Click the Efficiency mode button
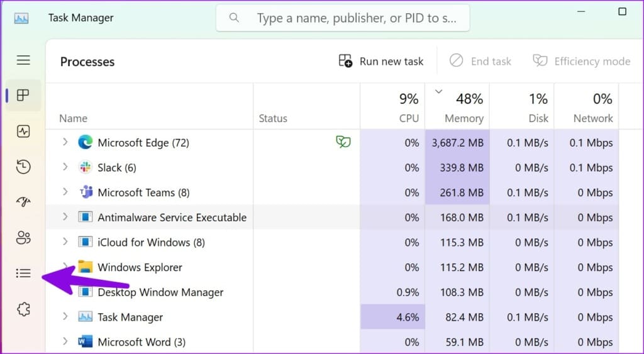Screen dimensions: 644x354 pyautogui.click(x=582, y=61)
